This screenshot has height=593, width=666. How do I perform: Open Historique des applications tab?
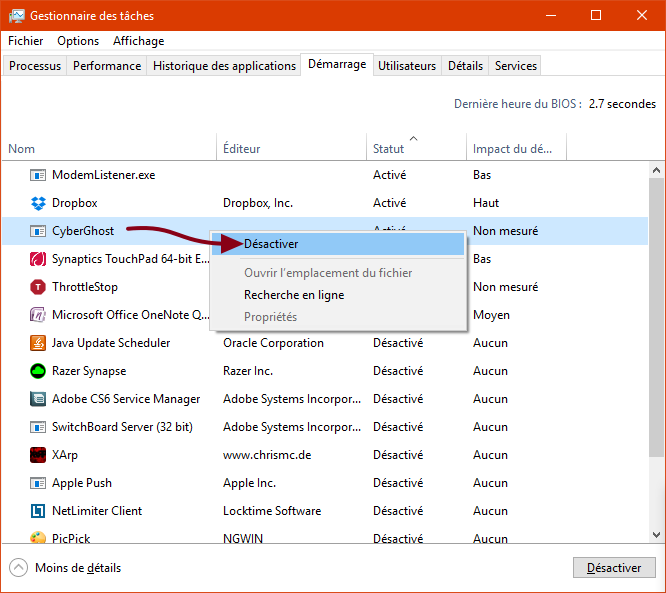[x=224, y=66]
